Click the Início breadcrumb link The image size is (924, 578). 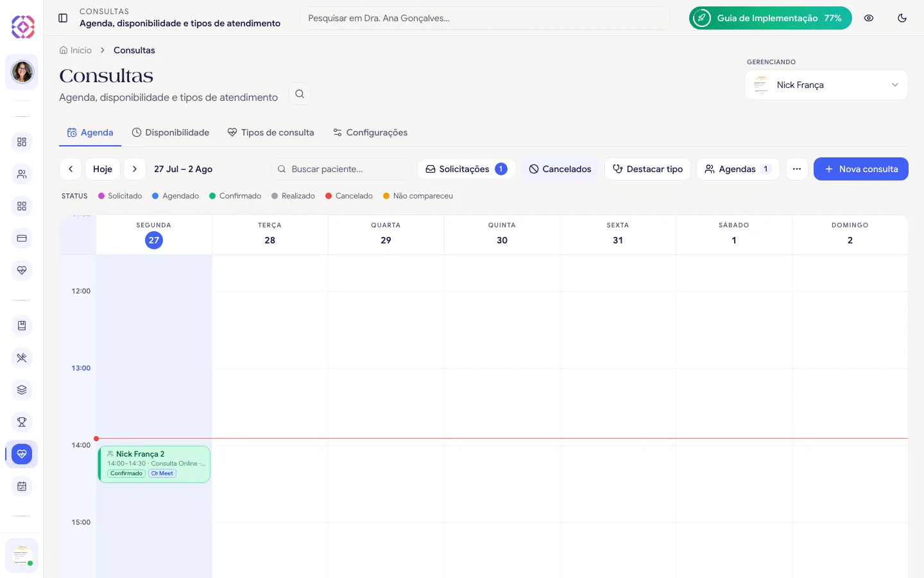[x=76, y=50]
